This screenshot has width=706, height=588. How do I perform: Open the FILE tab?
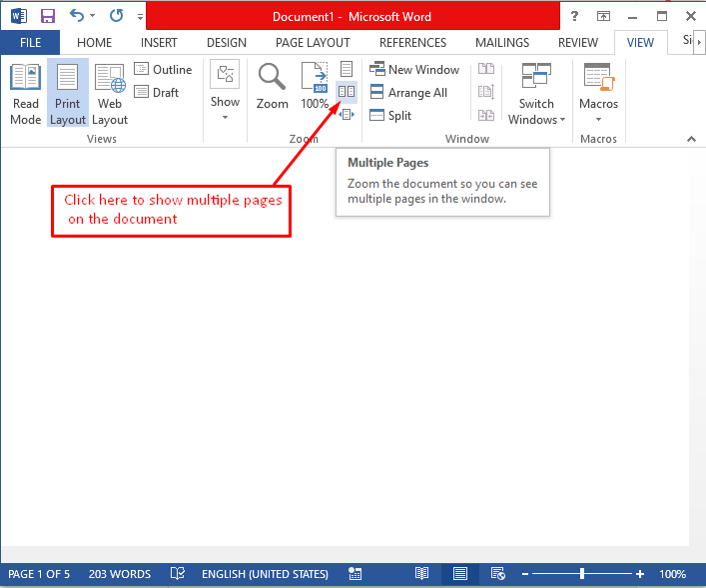[x=30, y=43]
